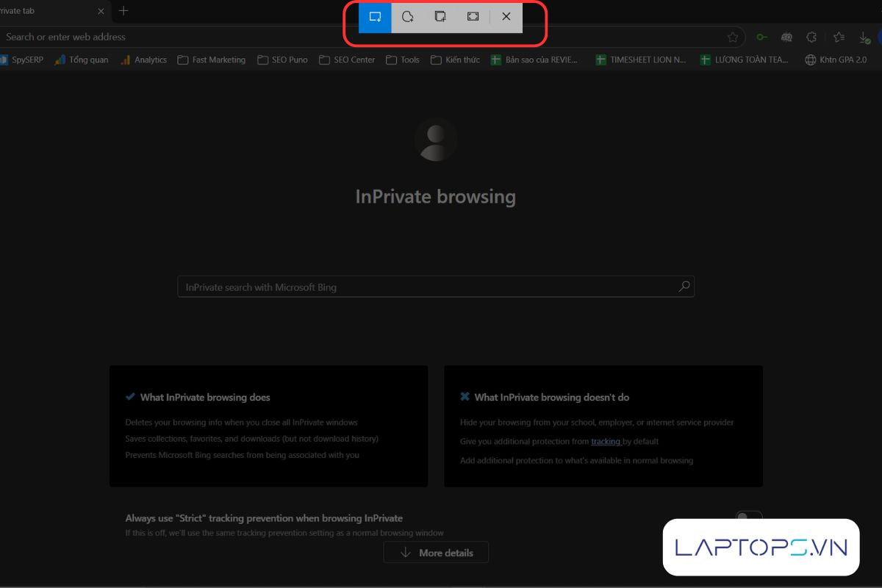The width and height of the screenshot is (882, 588).
Task: Open LƯƠNG TOÀN TEA... bookmark
Action: tap(745, 60)
